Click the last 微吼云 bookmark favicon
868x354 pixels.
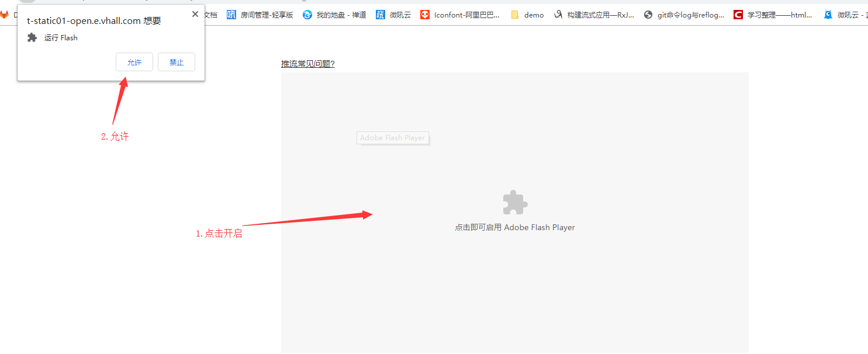(x=828, y=15)
